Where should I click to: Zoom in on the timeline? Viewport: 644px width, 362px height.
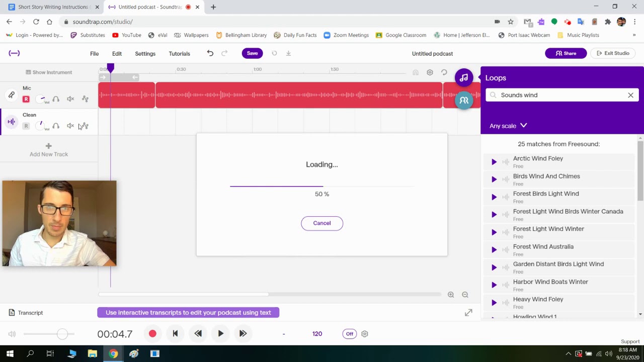[451, 295]
